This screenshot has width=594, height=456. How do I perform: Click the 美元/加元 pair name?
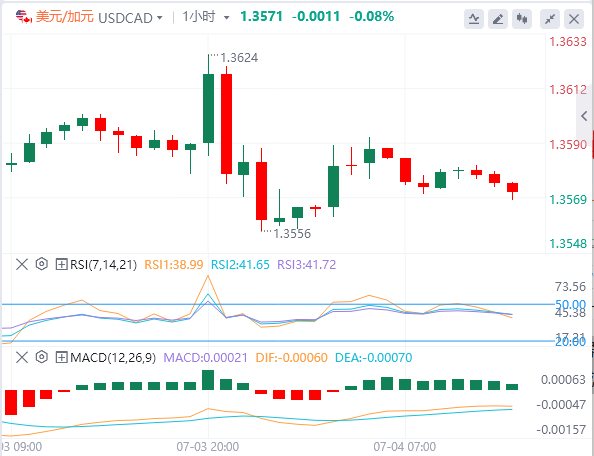pyautogui.click(x=64, y=17)
